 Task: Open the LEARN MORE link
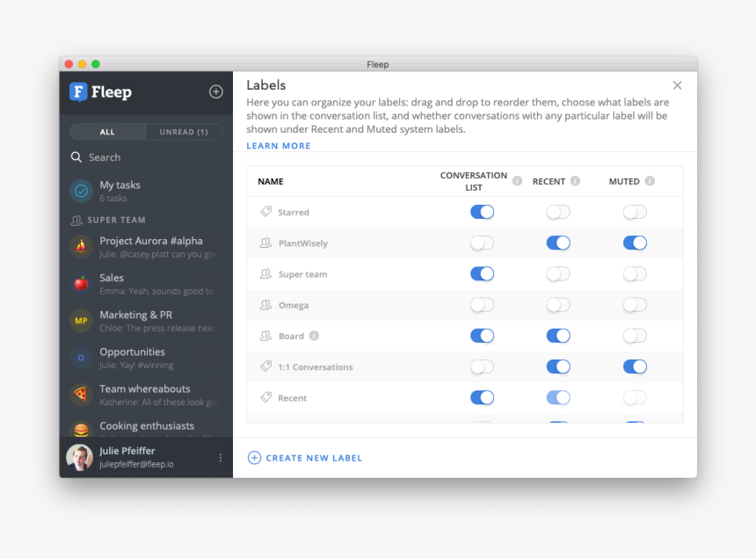(278, 145)
